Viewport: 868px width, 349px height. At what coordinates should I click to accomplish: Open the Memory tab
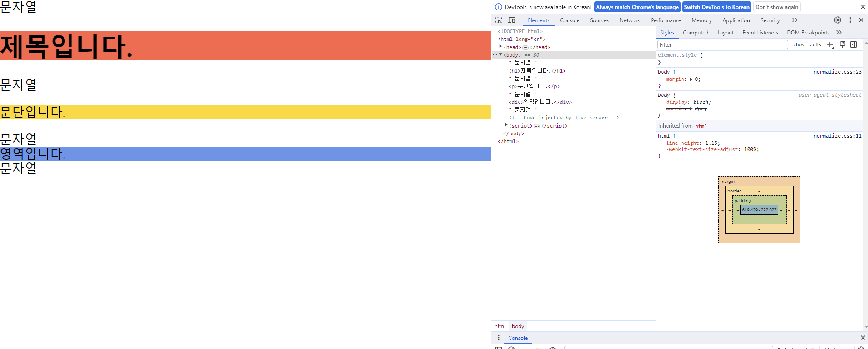pyautogui.click(x=702, y=20)
